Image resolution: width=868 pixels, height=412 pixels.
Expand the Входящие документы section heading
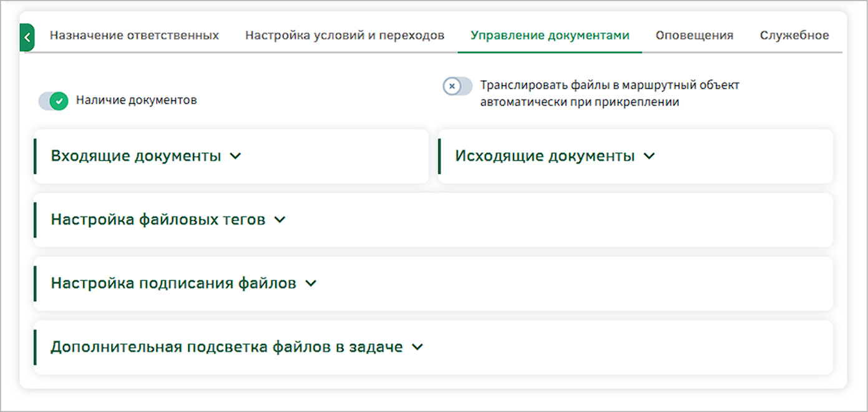point(135,156)
